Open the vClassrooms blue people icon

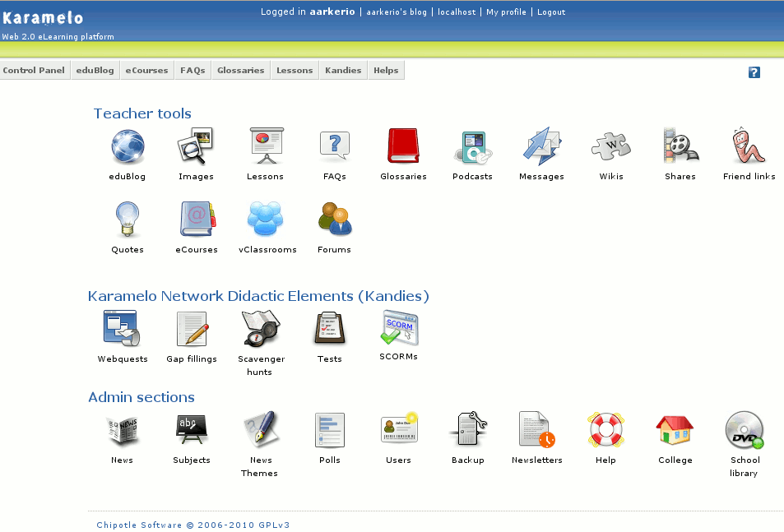click(266, 218)
